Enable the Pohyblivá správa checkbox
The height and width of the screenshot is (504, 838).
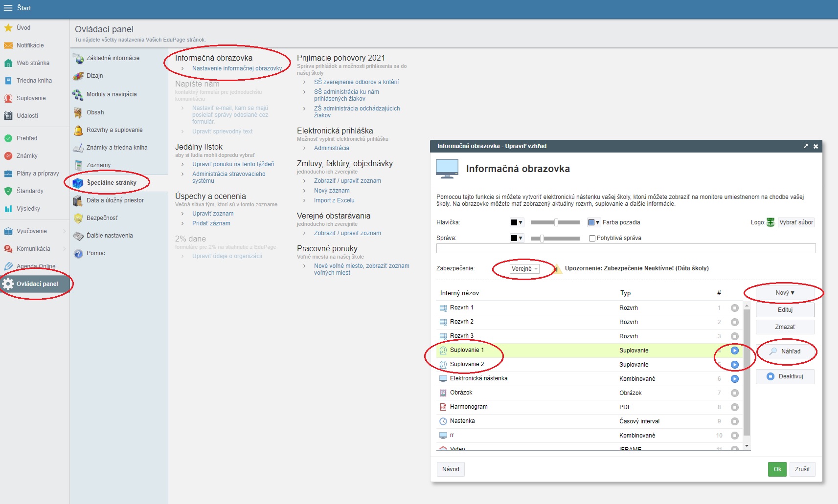click(x=592, y=239)
